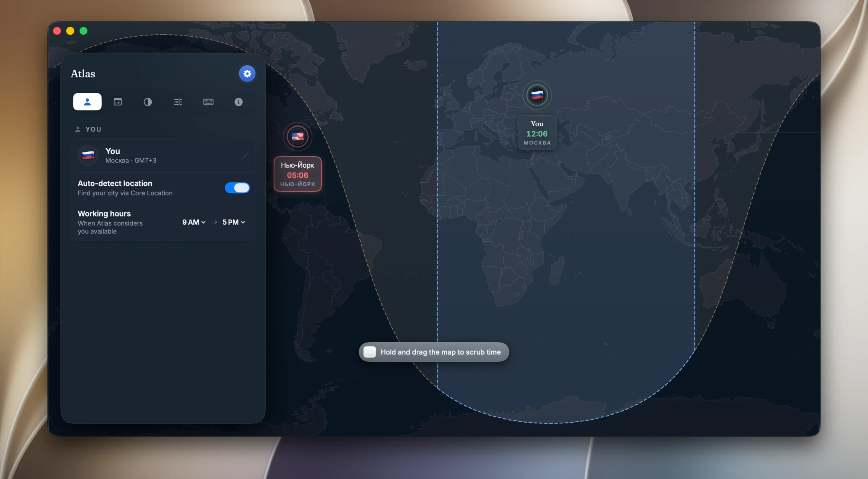Click the US flag pin on the map
This screenshot has height=479, width=868.
coord(297,136)
